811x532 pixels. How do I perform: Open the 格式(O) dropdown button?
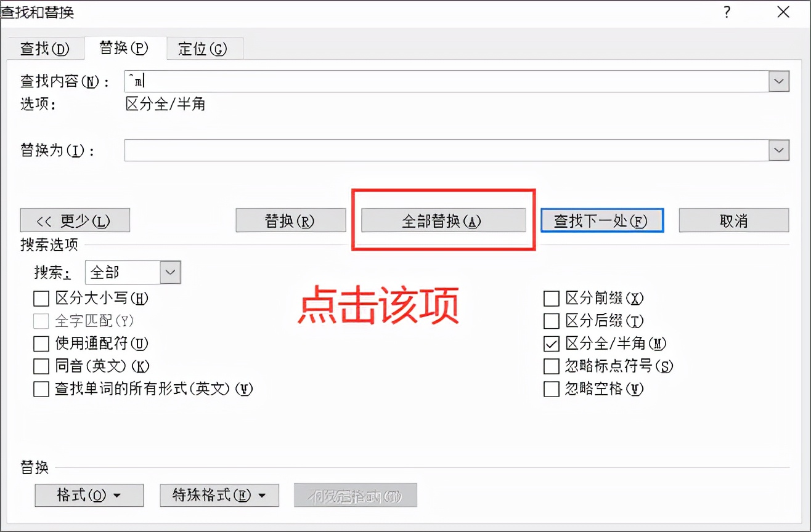pyautogui.click(x=89, y=495)
